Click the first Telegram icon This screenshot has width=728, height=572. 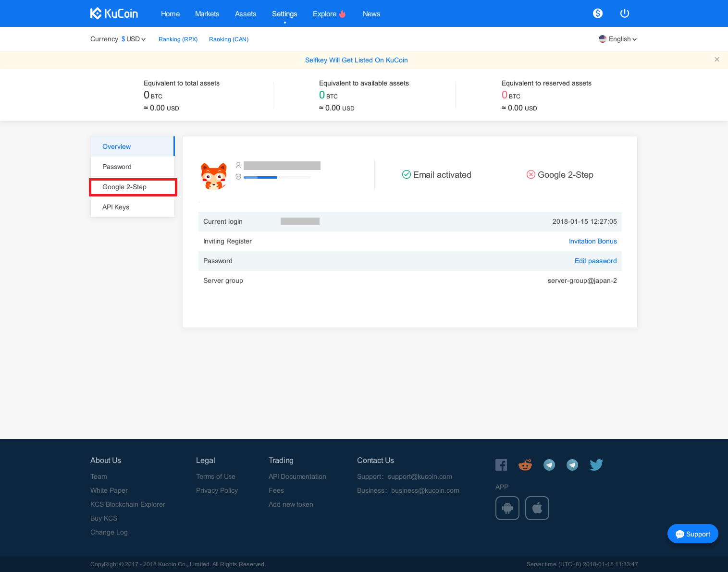pyautogui.click(x=549, y=465)
